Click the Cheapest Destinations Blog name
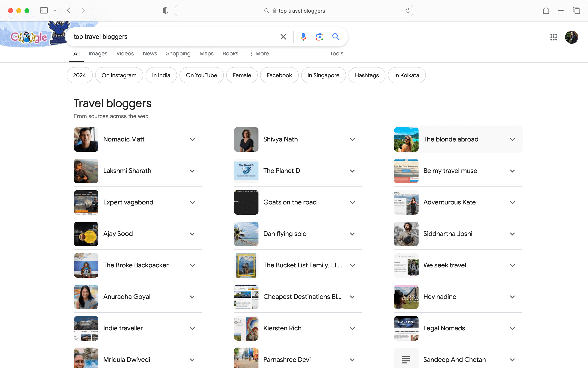The width and height of the screenshot is (588, 368). [302, 297]
